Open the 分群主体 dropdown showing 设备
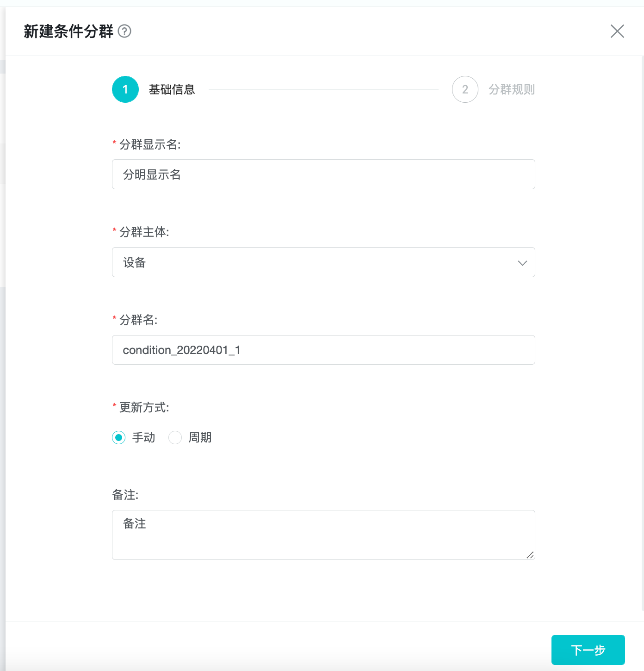The image size is (644, 671). 323,262
